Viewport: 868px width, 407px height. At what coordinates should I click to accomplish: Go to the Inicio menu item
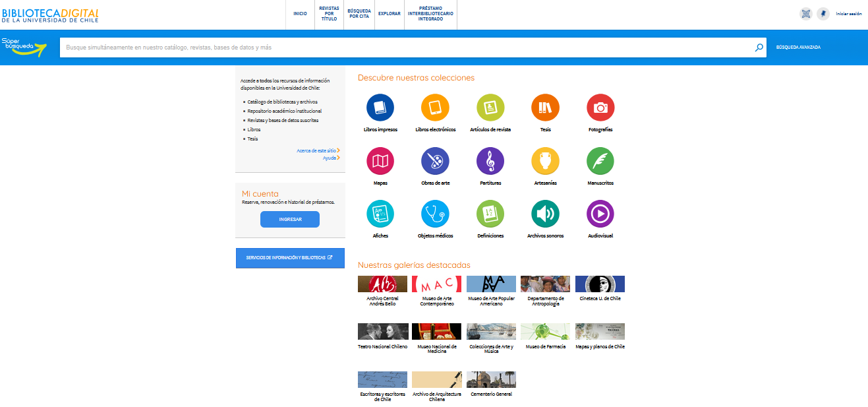(300, 14)
